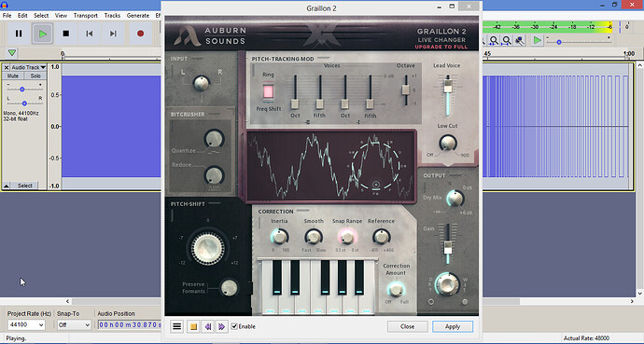Click the Auburn Sounds logo
This screenshot has height=344, width=644.
(210, 35)
